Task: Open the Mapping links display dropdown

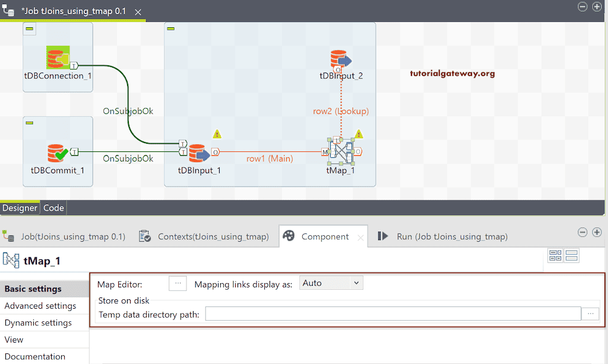Action: pos(331,283)
